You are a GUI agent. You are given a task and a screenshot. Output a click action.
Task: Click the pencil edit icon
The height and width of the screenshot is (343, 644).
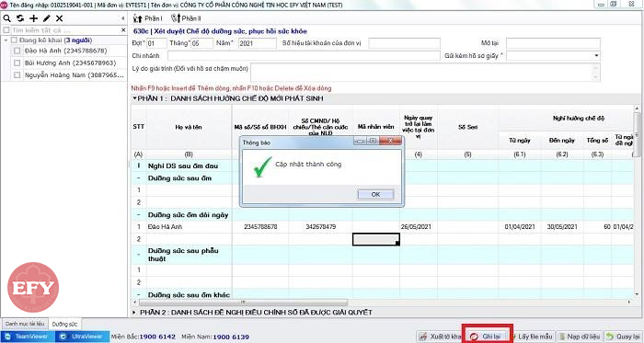coord(46,18)
